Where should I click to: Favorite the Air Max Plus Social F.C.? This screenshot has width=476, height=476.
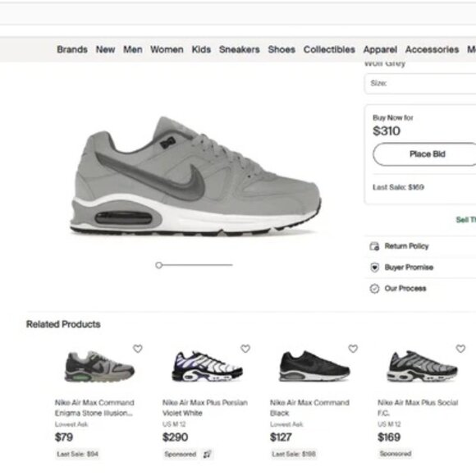[460, 349]
